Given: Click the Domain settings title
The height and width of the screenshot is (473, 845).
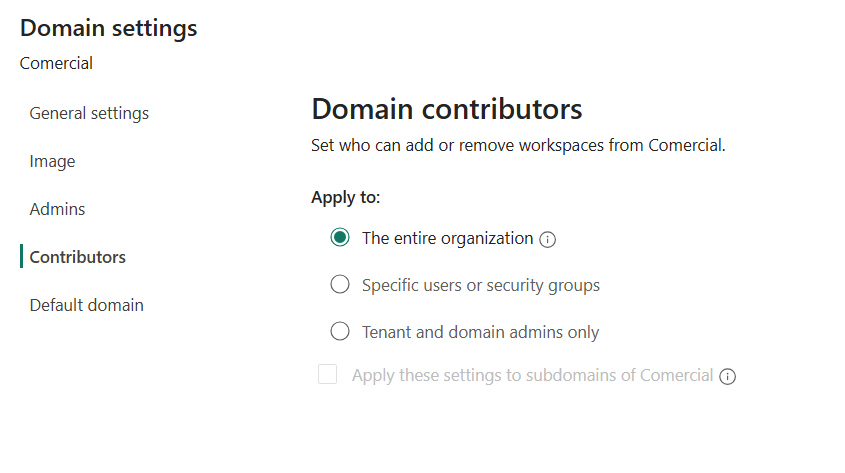Looking at the screenshot, I should (x=109, y=28).
